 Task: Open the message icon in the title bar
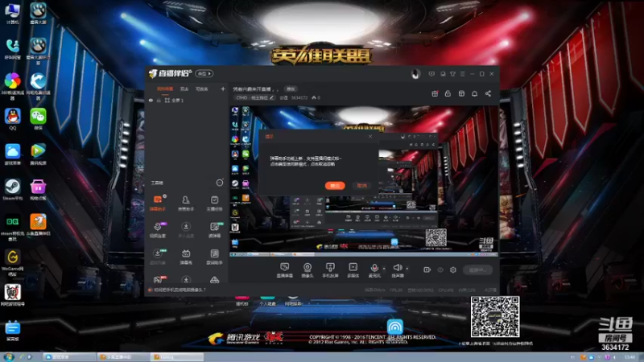click(x=431, y=74)
